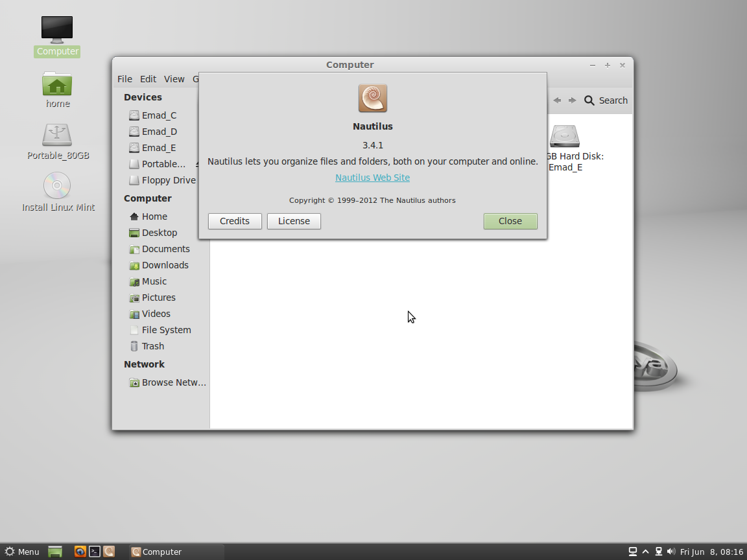747x560 pixels.
Task: Maximize the Computer window
Action: click(x=608, y=65)
